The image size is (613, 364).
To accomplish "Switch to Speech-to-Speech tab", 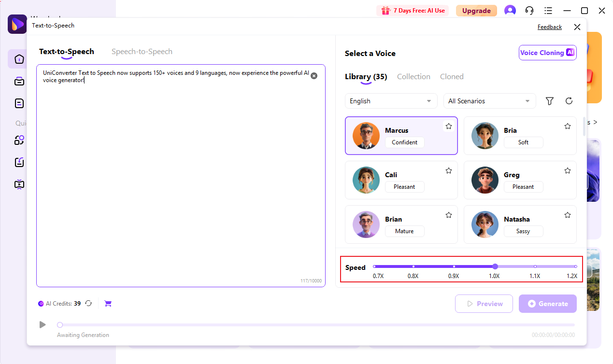I will (x=142, y=52).
